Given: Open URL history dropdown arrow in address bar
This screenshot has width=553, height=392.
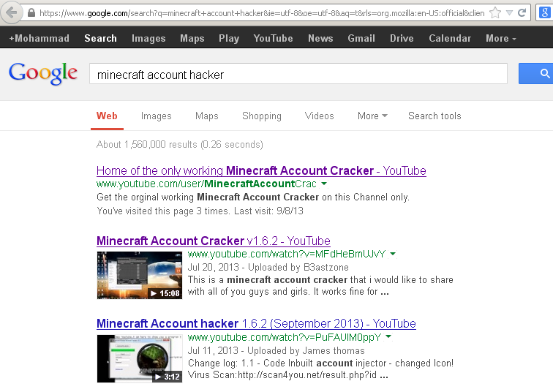Looking at the screenshot, I should point(509,13).
